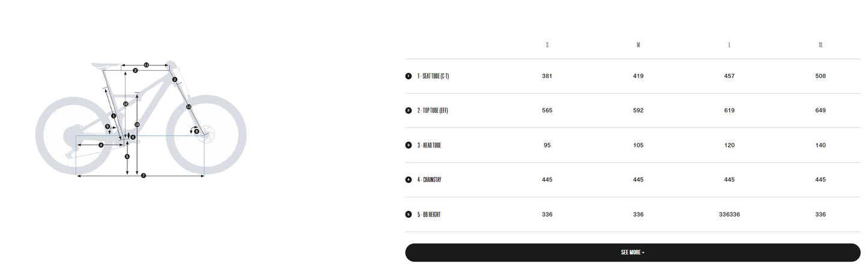Viewport: 868px width, 276px height.
Task: Click the Top Tube (EFF) row label
Action: (x=433, y=110)
